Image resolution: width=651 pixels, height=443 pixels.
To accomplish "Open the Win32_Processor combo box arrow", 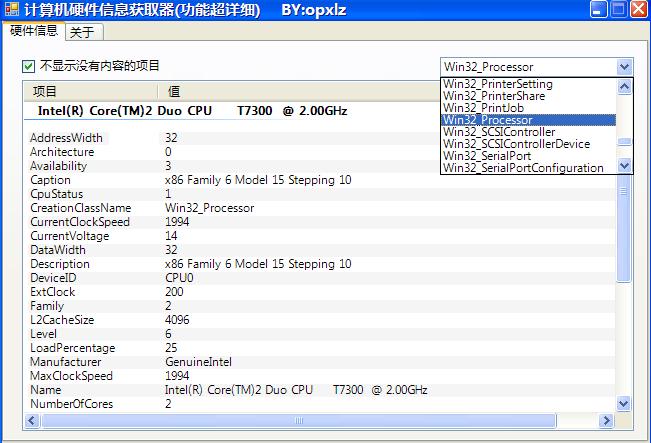I will click(x=624, y=66).
